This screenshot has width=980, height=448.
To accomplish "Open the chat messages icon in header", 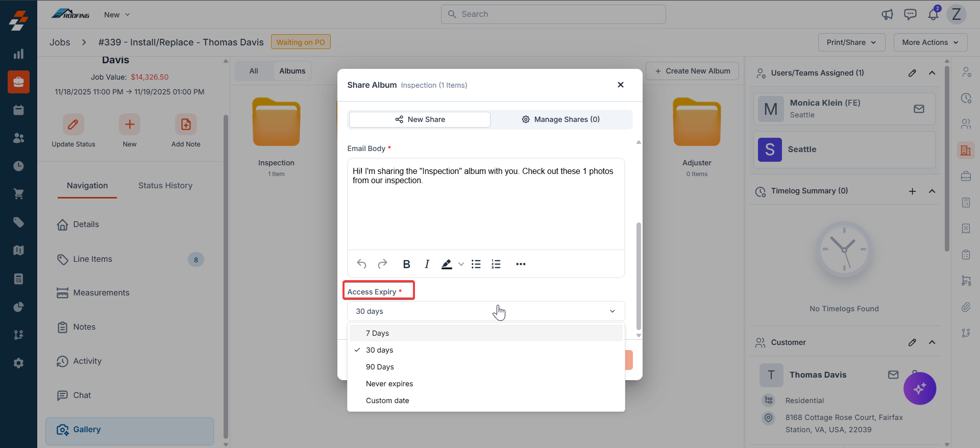I will click(910, 14).
